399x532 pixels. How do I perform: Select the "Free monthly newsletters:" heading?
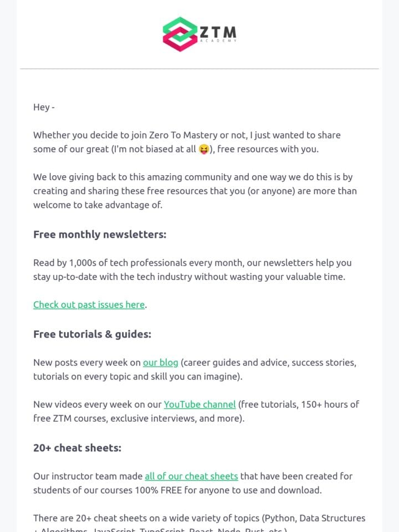pos(100,234)
